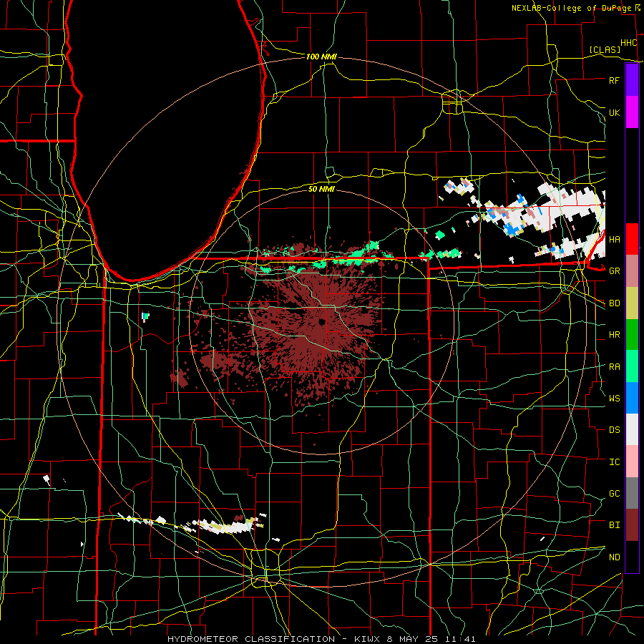Click the GC legend label
This screenshot has height=644, width=644.
(614, 493)
